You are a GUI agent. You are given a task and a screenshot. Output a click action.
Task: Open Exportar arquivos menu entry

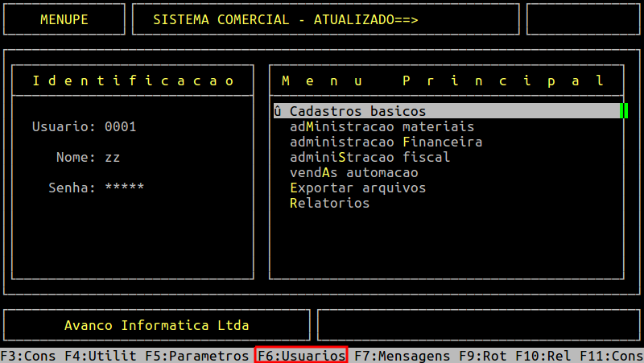(357, 188)
